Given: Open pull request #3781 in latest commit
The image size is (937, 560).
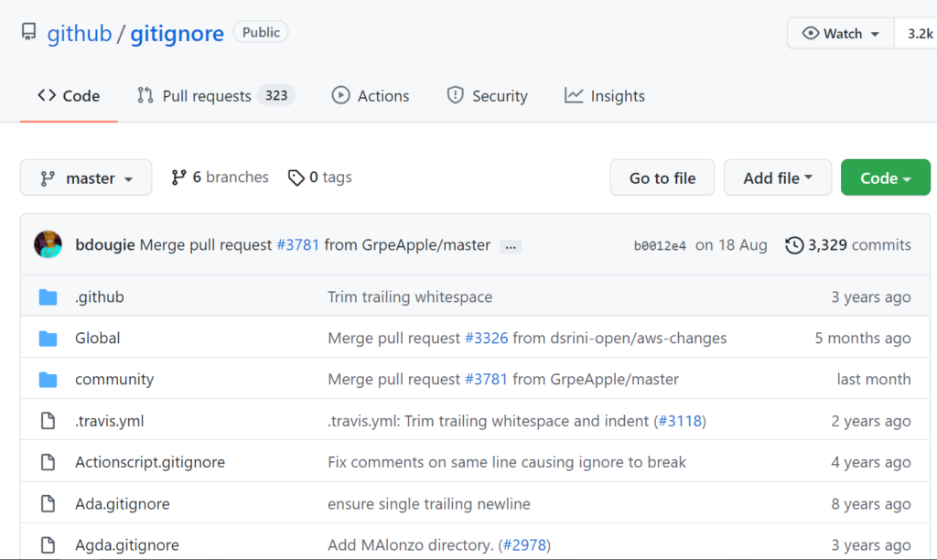Looking at the screenshot, I should [x=297, y=245].
